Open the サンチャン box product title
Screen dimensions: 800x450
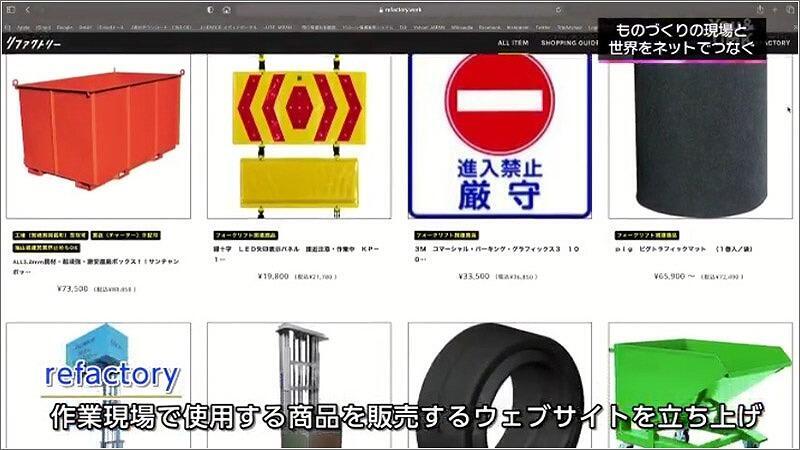tap(96, 266)
